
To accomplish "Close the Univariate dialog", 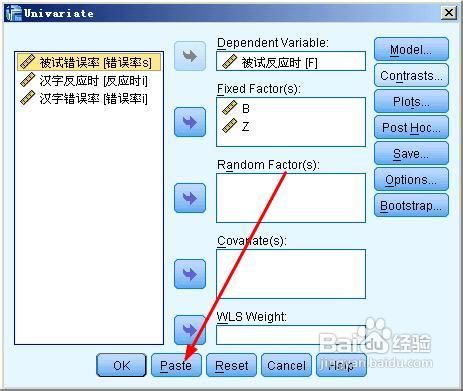I will [x=449, y=13].
